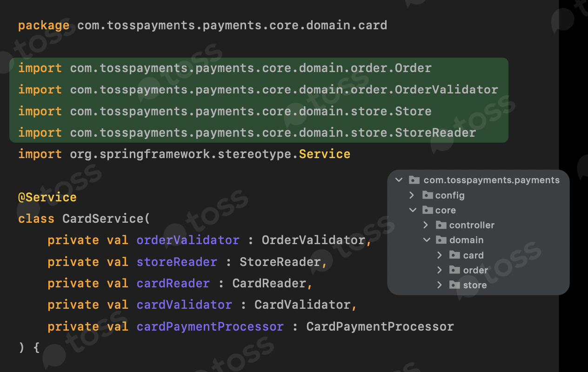Screen dimensions: 588x372
Task: Select the com.tosspayments.payments tree label
Action: [x=491, y=180]
